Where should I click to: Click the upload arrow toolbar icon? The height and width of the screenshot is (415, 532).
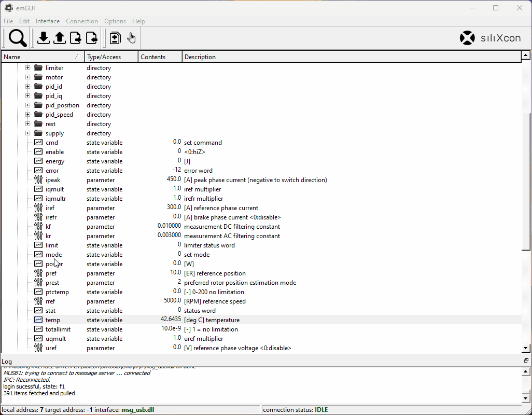coord(60,38)
